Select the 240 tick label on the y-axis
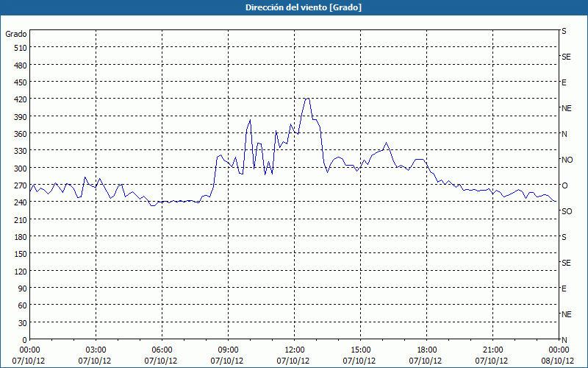Image resolution: width=588 pixels, height=368 pixels. [x=21, y=202]
